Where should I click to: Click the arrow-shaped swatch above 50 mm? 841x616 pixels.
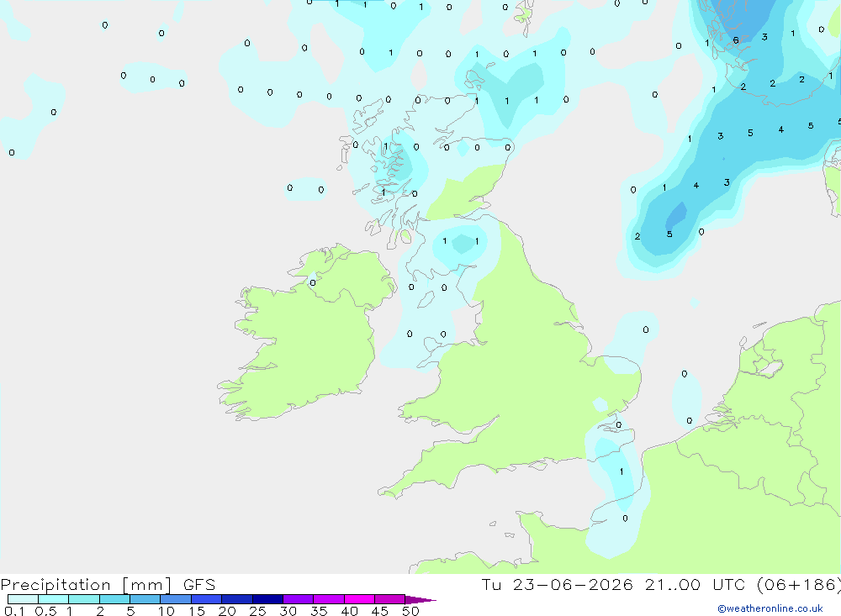tap(420, 600)
